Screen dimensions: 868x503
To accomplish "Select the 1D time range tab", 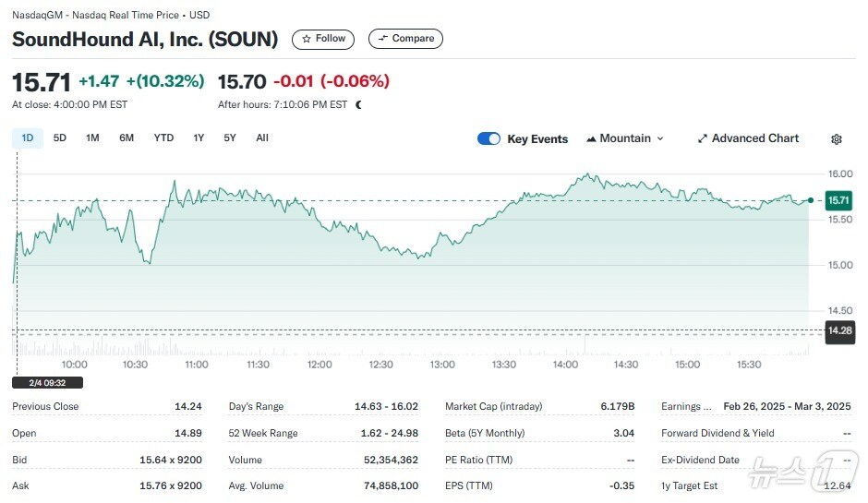I will tap(27, 138).
